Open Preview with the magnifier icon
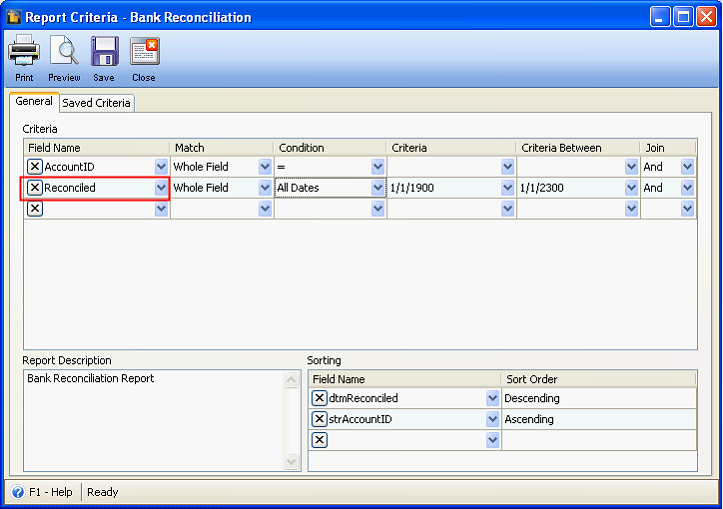This screenshot has height=509, width=723. (x=64, y=51)
